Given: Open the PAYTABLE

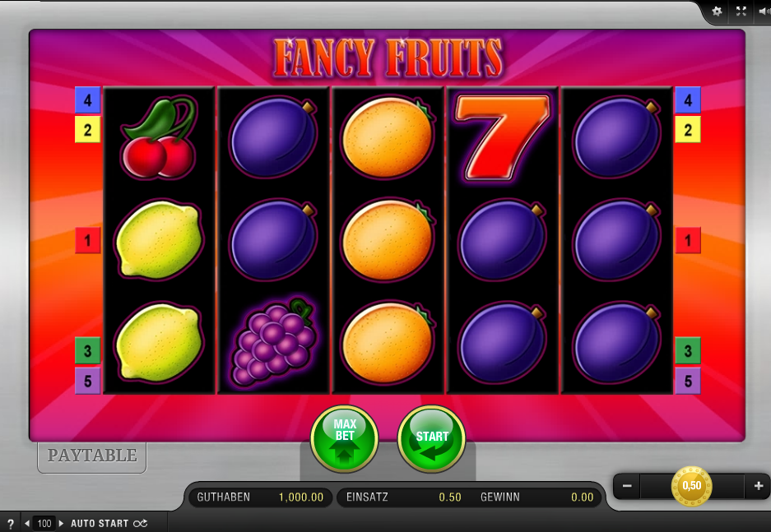Looking at the screenshot, I should tap(92, 456).
